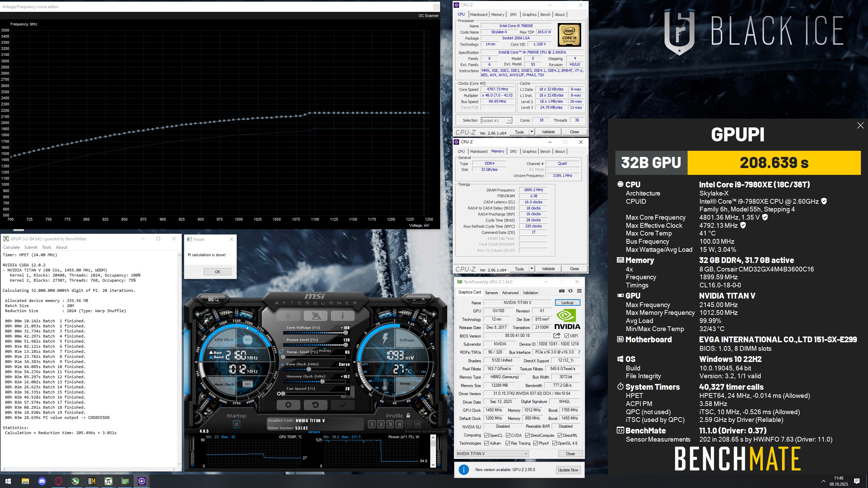The height and width of the screenshot is (488, 868).
Task: Open the Calculate menu in GPUPI
Action: [11, 247]
